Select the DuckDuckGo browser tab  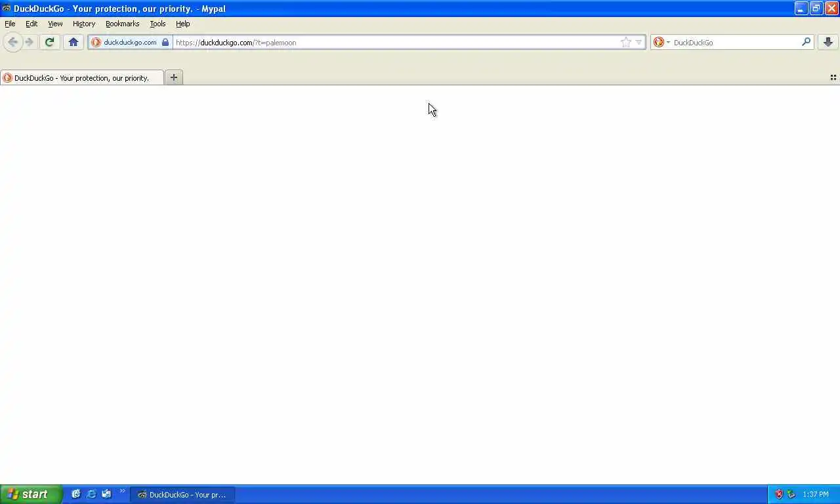coord(82,77)
